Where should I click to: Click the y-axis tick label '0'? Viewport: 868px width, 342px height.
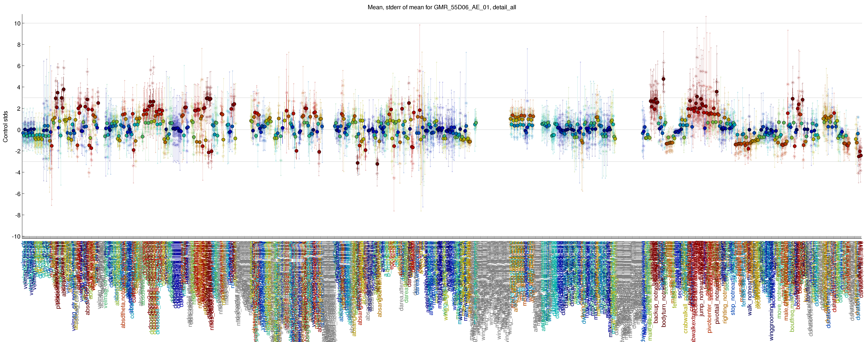(19, 130)
